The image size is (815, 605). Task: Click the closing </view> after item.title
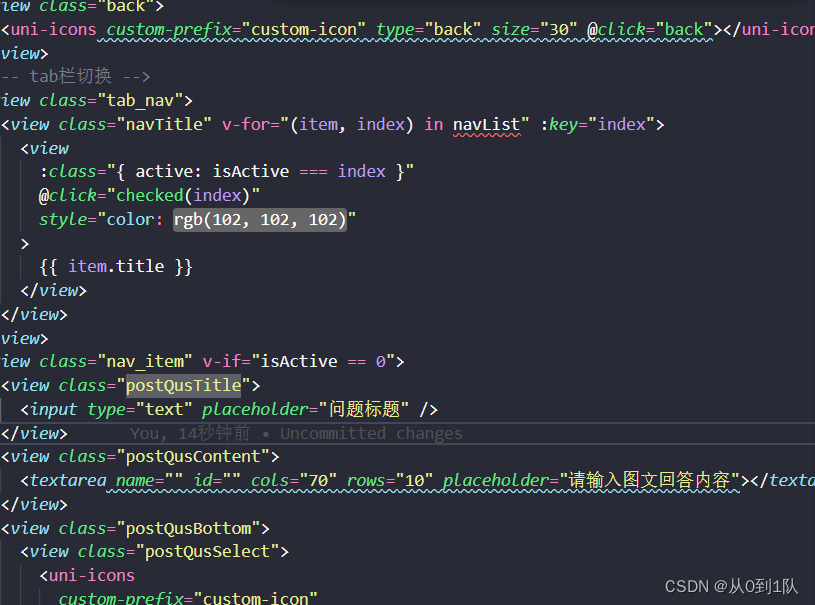click(54, 290)
